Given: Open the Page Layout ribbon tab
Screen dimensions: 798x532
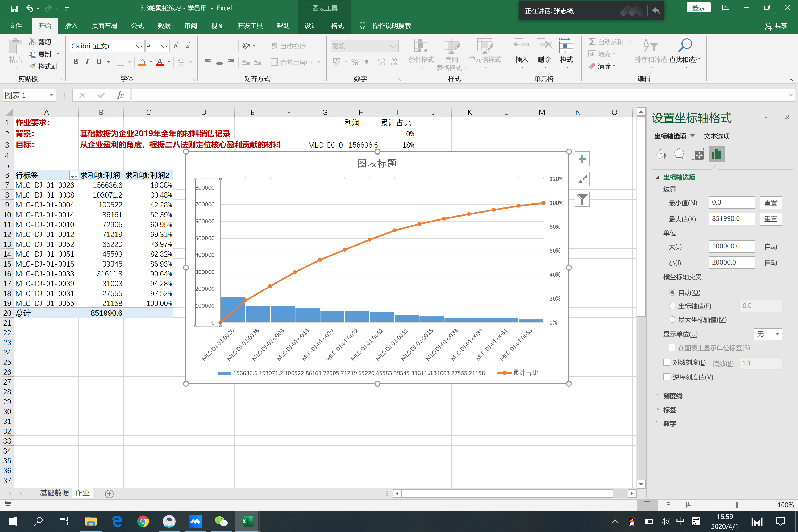Looking at the screenshot, I should tap(104, 26).
